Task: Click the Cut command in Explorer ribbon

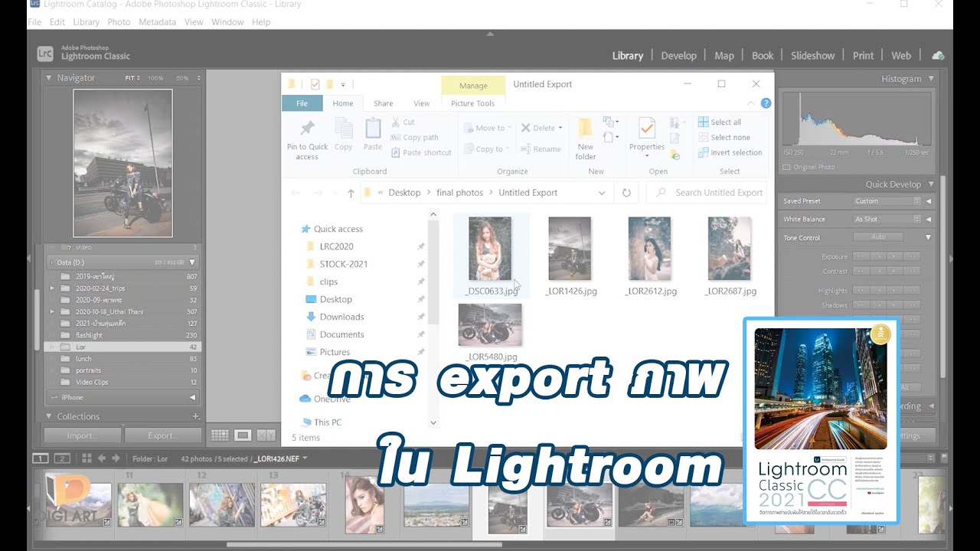Action: [403, 122]
